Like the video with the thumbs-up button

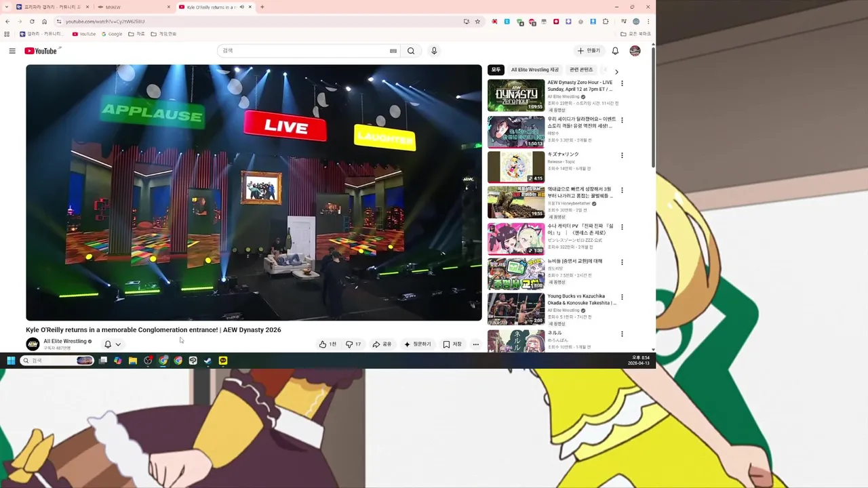pos(328,344)
